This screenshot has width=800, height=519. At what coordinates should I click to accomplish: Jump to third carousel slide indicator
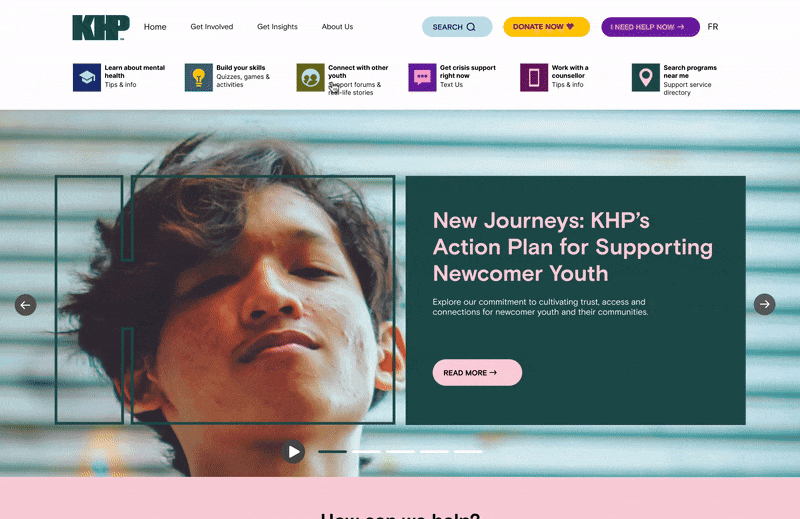(401, 452)
